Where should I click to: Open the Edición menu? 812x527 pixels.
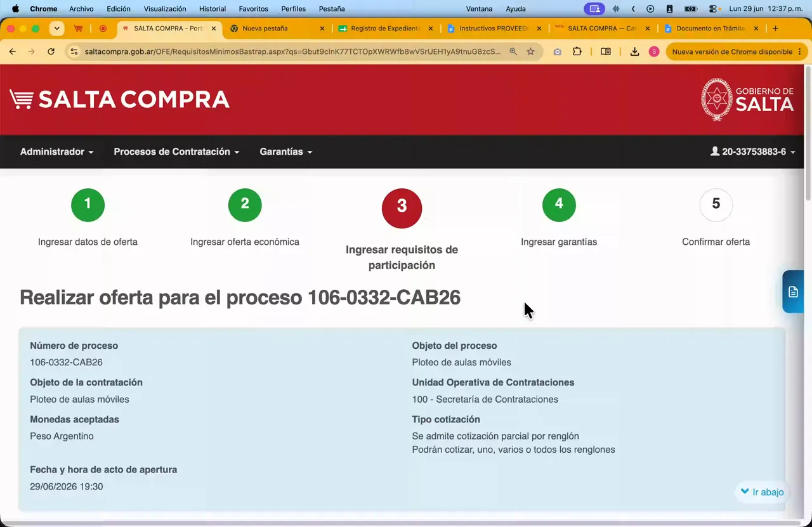(x=119, y=9)
